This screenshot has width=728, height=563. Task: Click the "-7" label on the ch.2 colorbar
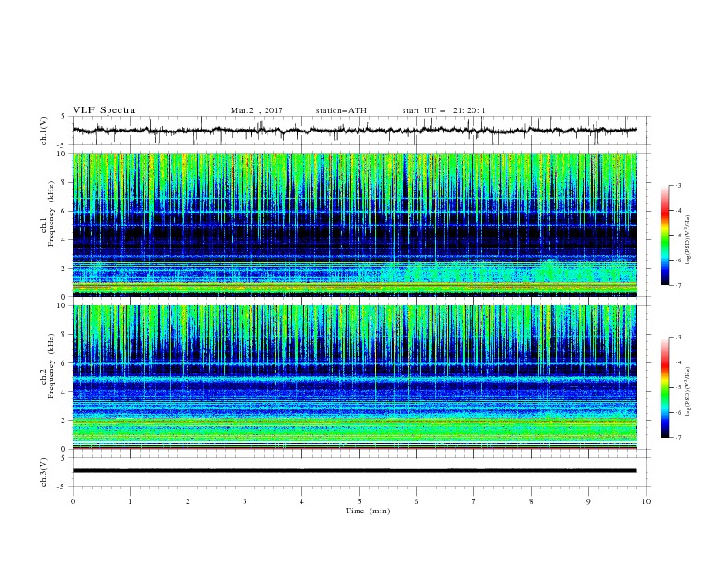[677, 438]
